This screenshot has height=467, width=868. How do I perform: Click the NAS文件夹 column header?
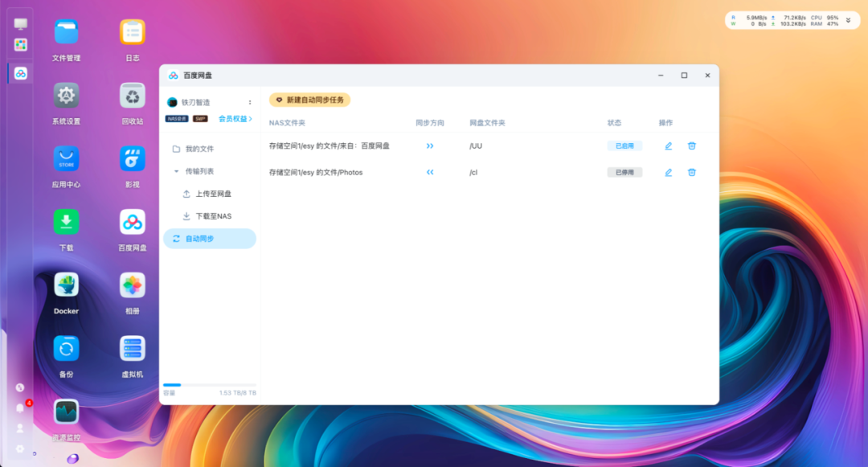287,123
